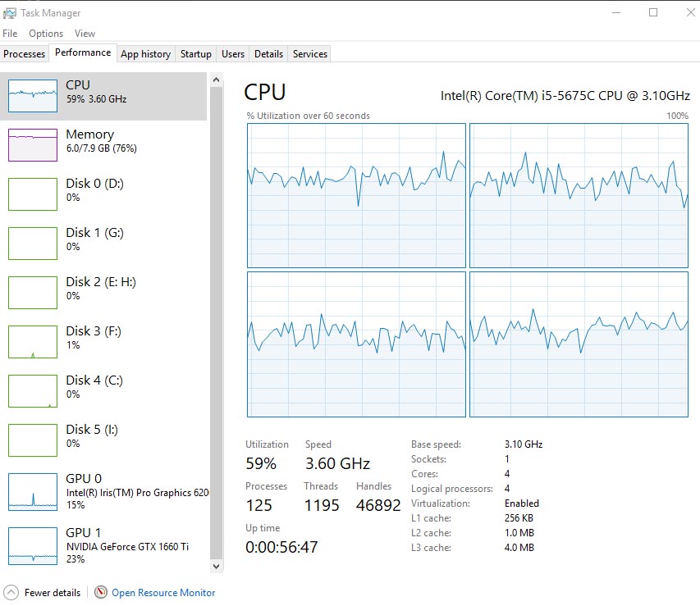This screenshot has height=606, width=700.
Task: Select Disk 1 (G:) graph thumbnail
Action: 33,244
